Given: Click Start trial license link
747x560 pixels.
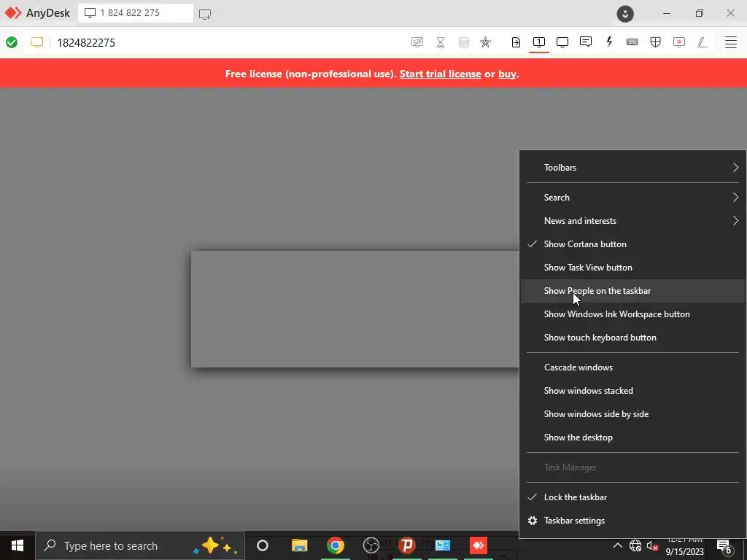Looking at the screenshot, I should coord(440,74).
